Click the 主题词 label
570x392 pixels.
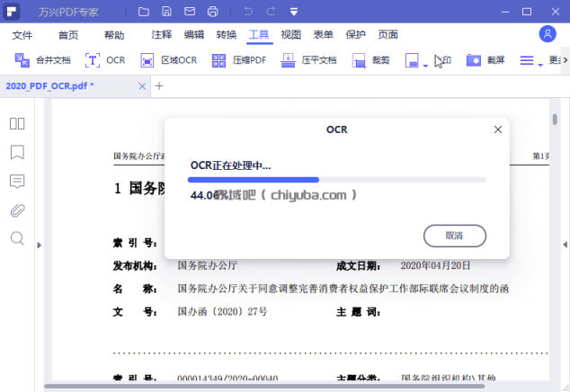tap(358, 312)
